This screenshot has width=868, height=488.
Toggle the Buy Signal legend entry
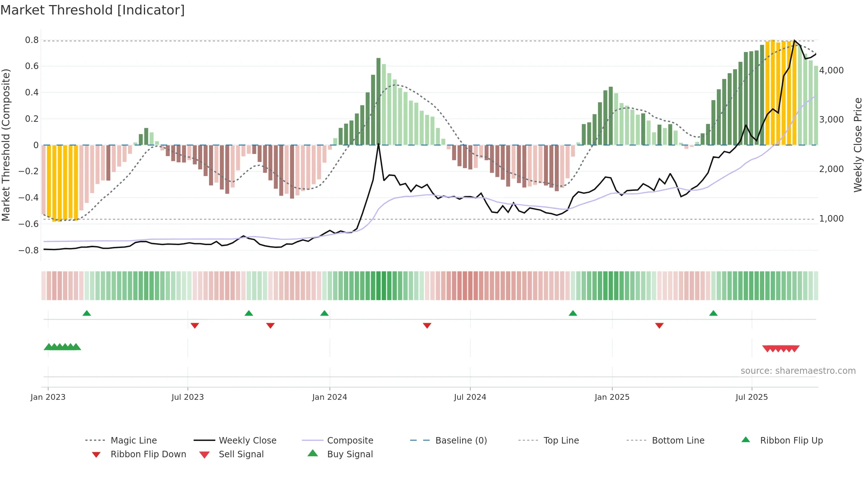(x=340, y=454)
